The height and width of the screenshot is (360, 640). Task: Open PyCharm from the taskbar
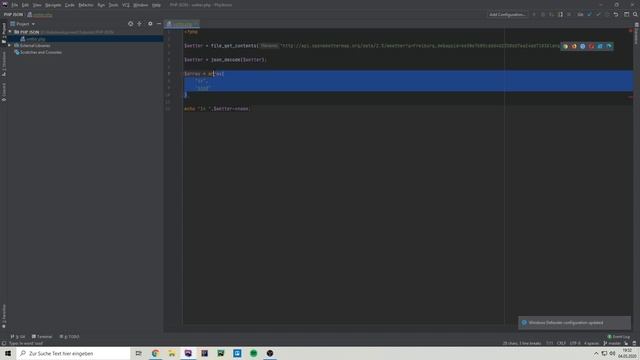(221, 353)
